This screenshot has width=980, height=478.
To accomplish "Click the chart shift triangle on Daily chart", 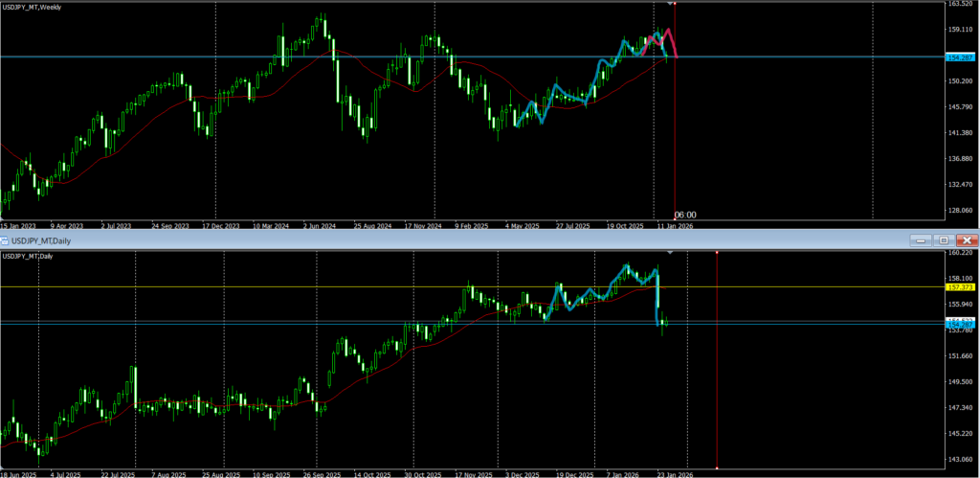I will pos(669,253).
